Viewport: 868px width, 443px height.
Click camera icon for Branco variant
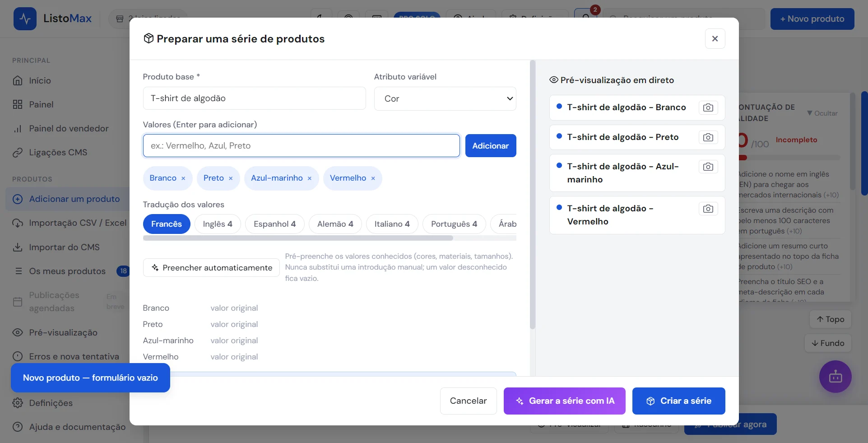point(708,107)
